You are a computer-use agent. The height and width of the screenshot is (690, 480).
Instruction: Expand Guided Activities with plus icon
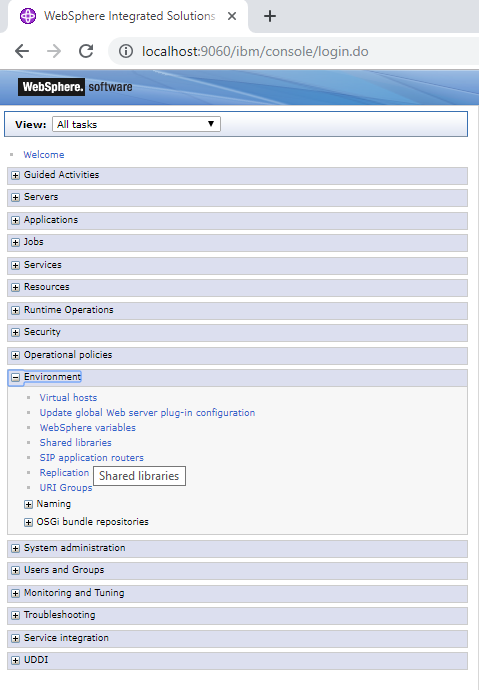tap(15, 175)
